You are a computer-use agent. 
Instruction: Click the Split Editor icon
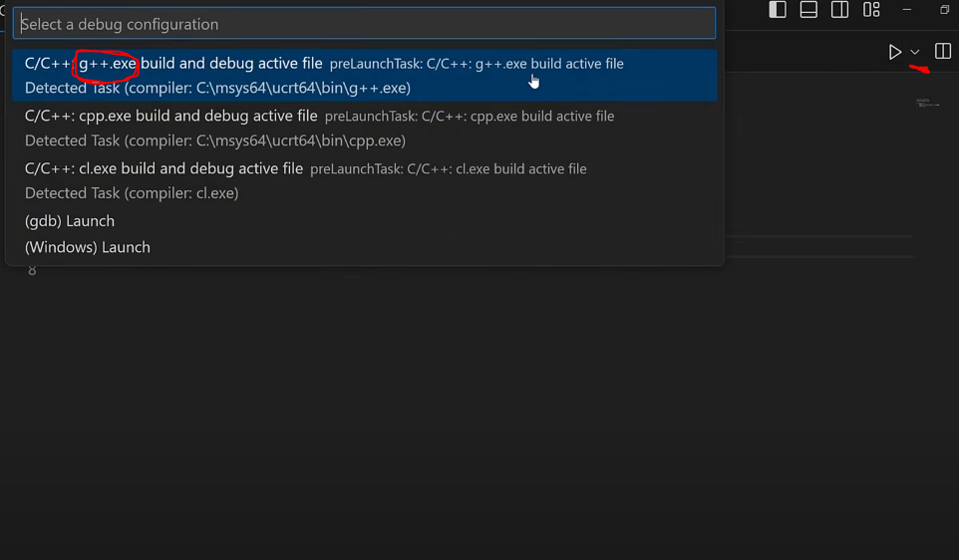tap(943, 52)
